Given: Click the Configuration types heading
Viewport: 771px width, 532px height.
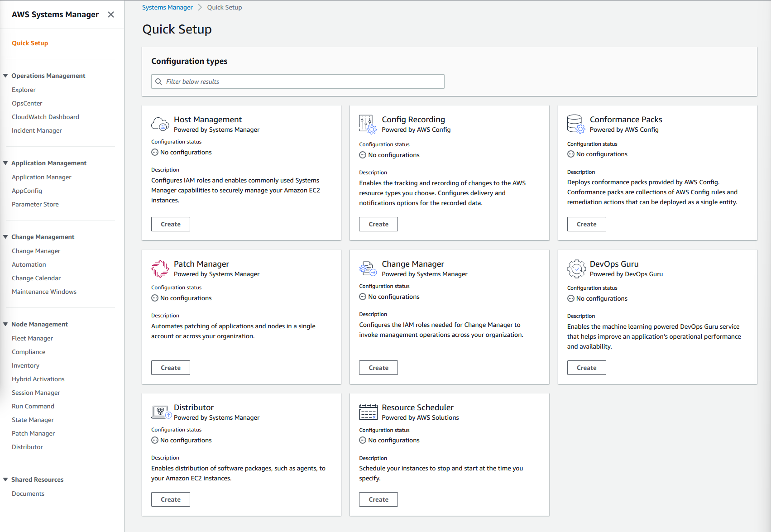Looking at the screenshot, I should [189, 61].
